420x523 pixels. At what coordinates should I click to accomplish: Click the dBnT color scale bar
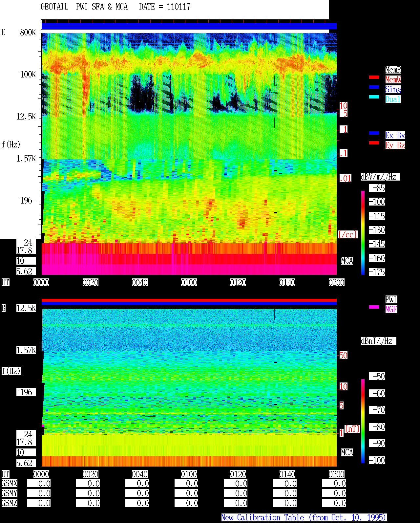point(363,421)
